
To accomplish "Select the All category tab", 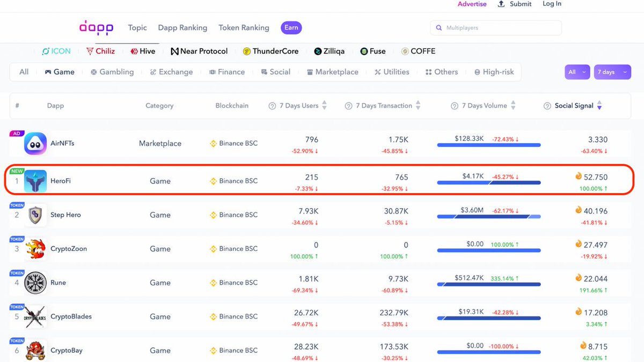I will pyautogui.click(x=24, y=72).
